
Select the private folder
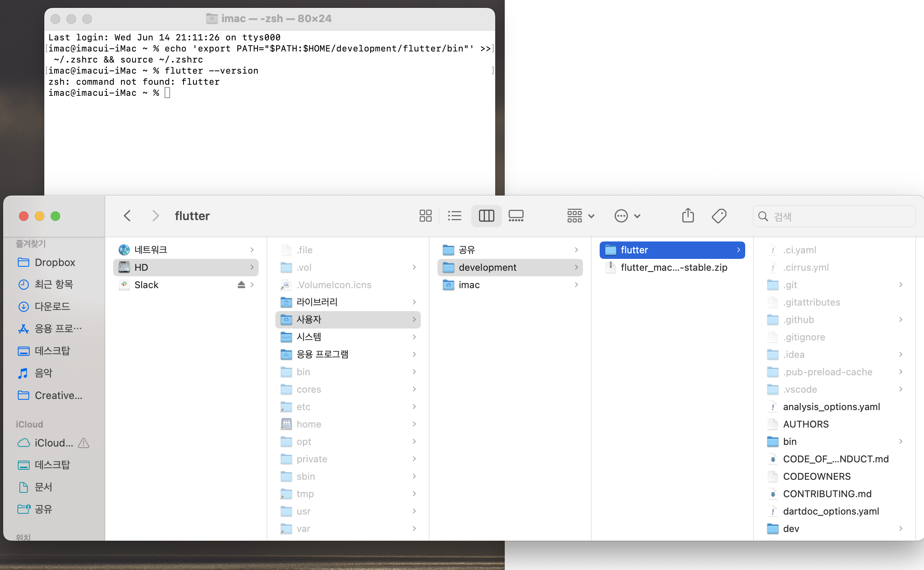348,459
